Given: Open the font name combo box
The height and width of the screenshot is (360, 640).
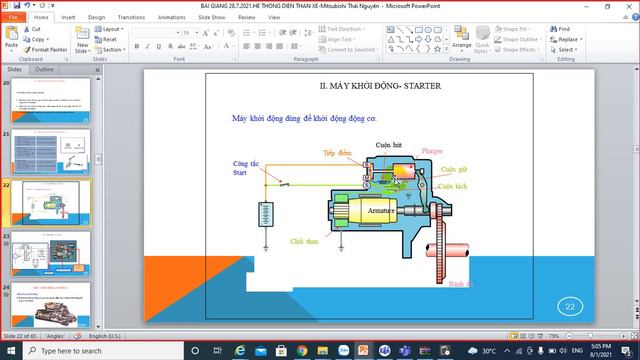Looking at the screenshot, I should 156,33.
